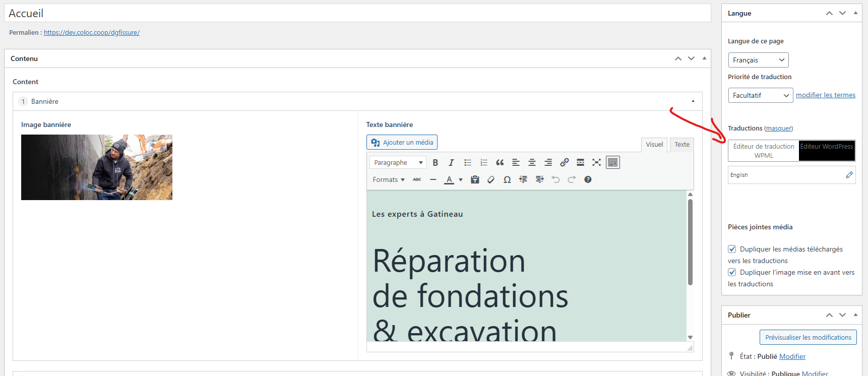Click the editor resize handle corner
The image size is (868, 376).
click(690, 348)
